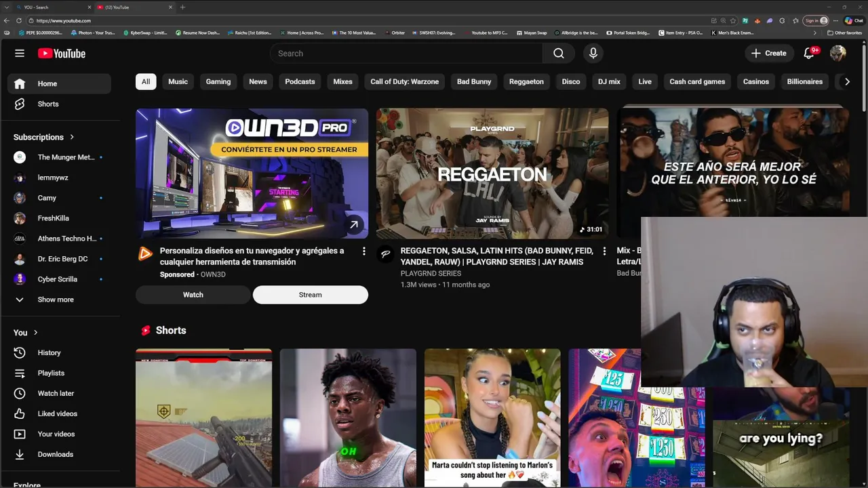Open Other favorites folder
The height and width of the screenshot is (488, 868).
(x=845, y=33)
